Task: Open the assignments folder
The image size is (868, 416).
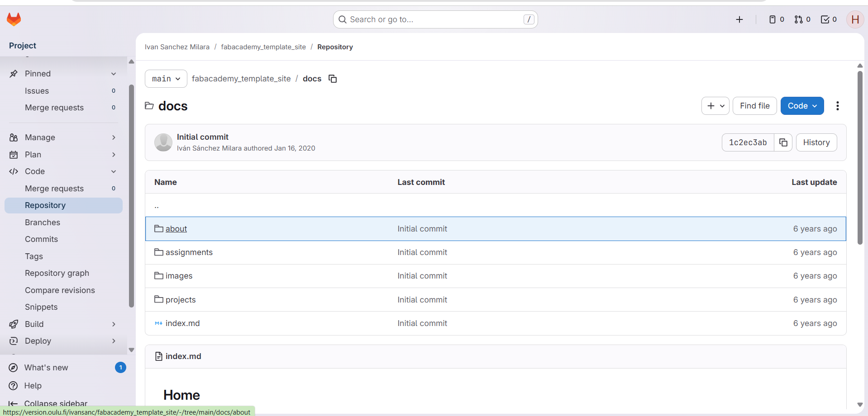Action: (x=189, y=252)
